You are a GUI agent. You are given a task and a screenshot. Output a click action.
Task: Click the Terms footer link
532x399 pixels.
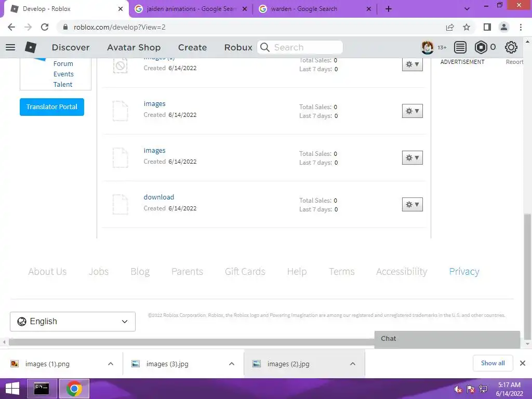(x=342, y=271)
